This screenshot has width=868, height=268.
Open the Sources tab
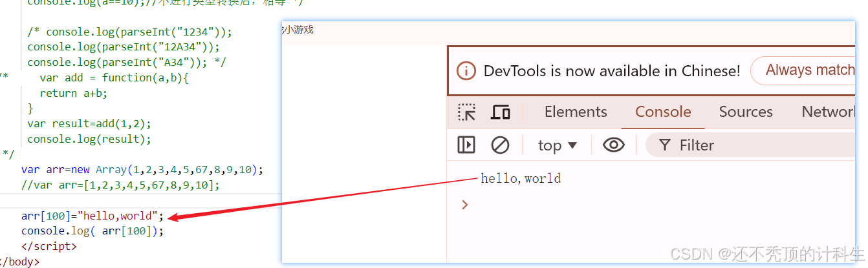pyautogui.click(x=746, y=112)
